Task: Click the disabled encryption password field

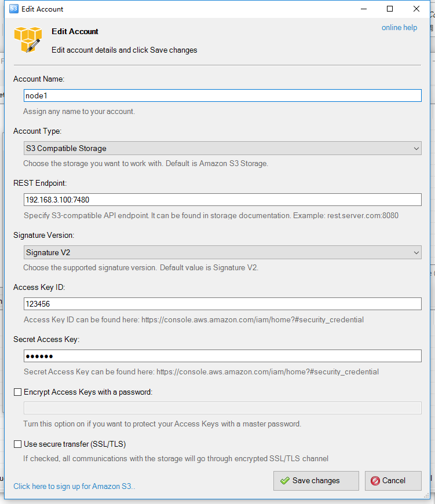Action: 222,408
